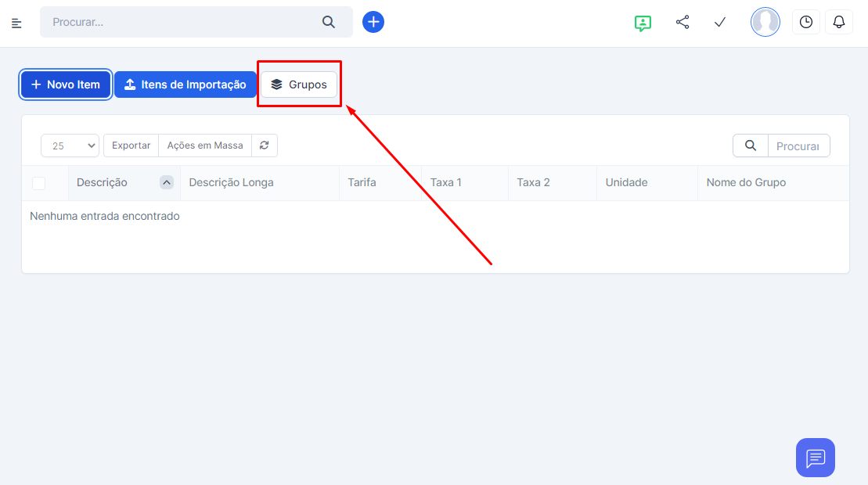Expand the 25 entries per page dropdown
Screen dimensions: 868x485
pos(70,145)
